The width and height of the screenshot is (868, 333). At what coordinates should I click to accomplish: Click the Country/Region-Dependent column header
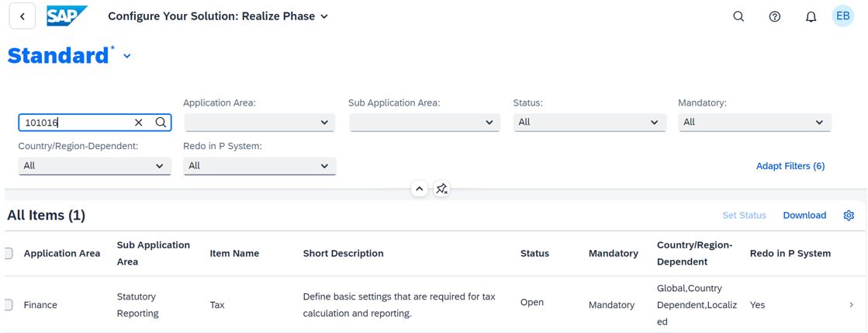pyautogui.click(x=695, y=253)
